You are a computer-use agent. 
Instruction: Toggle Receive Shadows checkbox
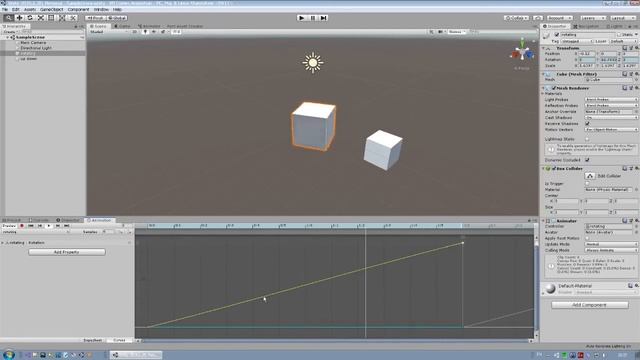tap(587, 124)
